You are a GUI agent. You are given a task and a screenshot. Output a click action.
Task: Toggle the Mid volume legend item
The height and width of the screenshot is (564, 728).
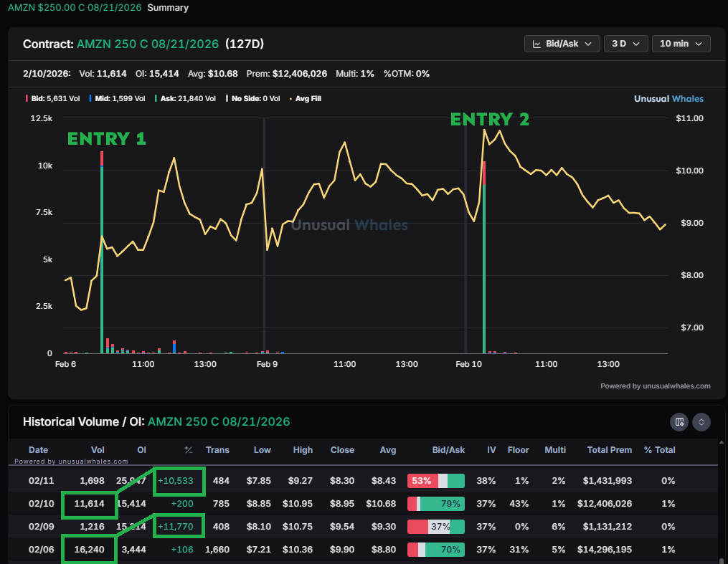pos(117,98)
